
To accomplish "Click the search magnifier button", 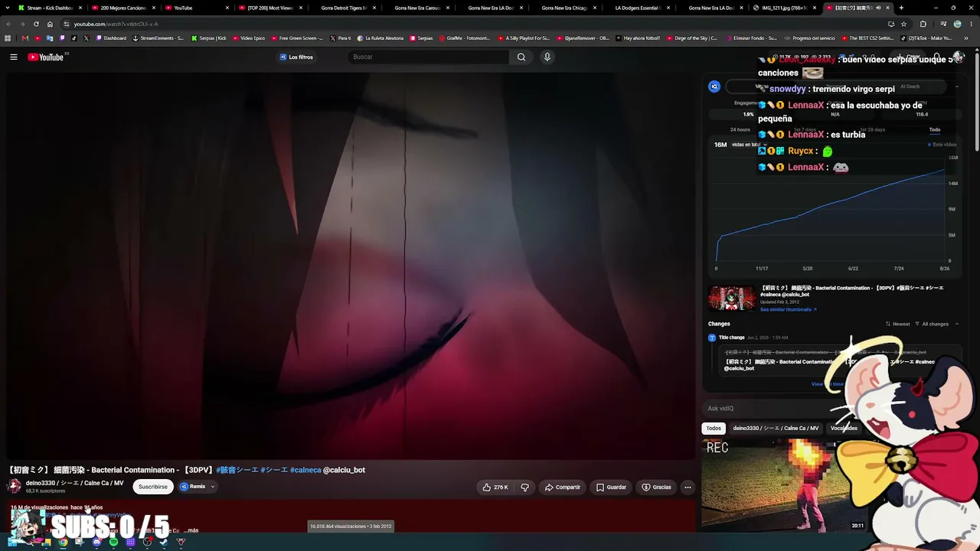I will coord(521,57).
